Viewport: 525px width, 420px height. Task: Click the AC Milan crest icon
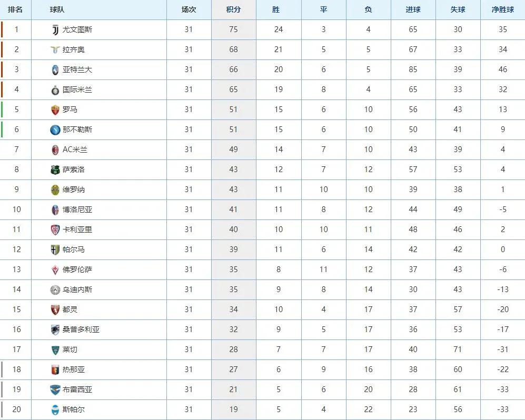pyautogui.click(x=55, y=150)
